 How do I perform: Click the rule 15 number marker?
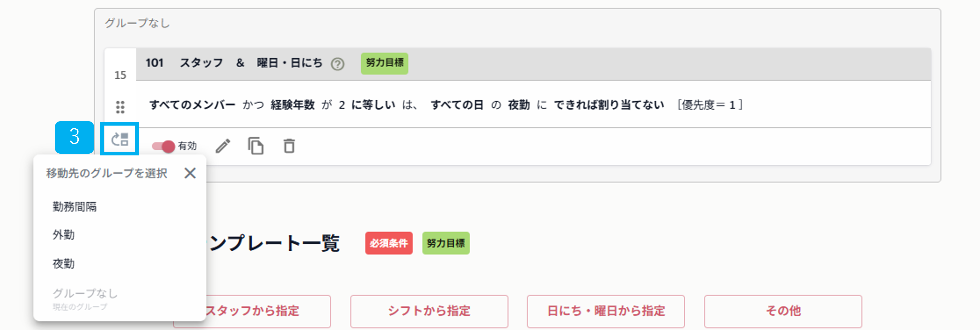pos(120,75)
